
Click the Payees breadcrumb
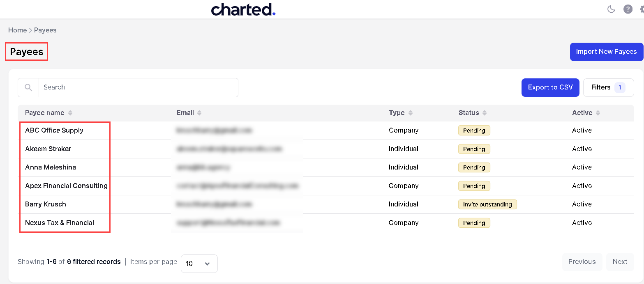coord(45,30)
